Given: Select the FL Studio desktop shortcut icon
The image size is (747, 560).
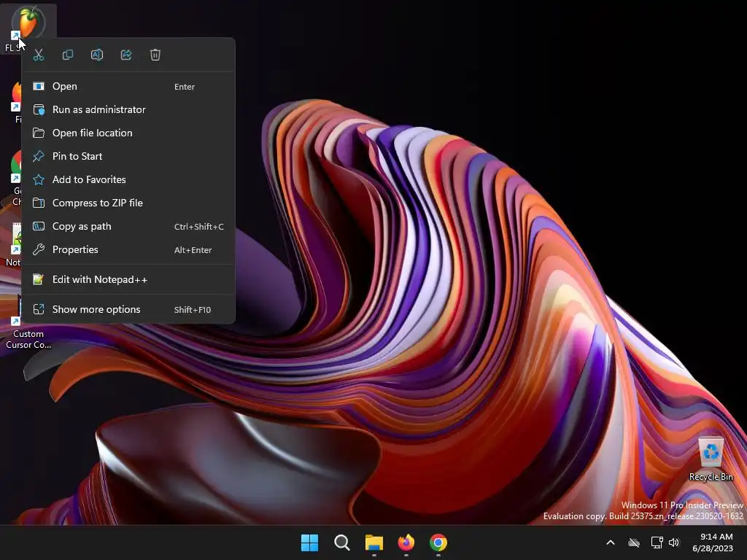Looking at the screenshot, I should (28, 23).
